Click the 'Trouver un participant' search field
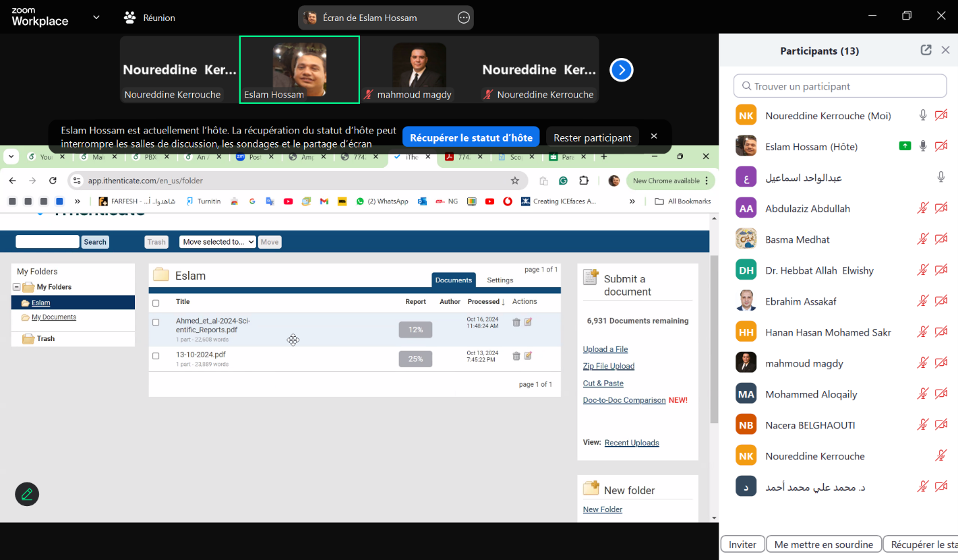This screenshot has height=560, width=958. [x=840, y=86]
